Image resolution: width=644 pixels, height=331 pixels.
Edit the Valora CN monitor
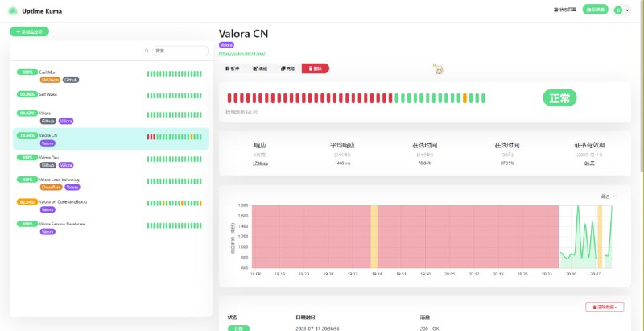pos(260,68)
